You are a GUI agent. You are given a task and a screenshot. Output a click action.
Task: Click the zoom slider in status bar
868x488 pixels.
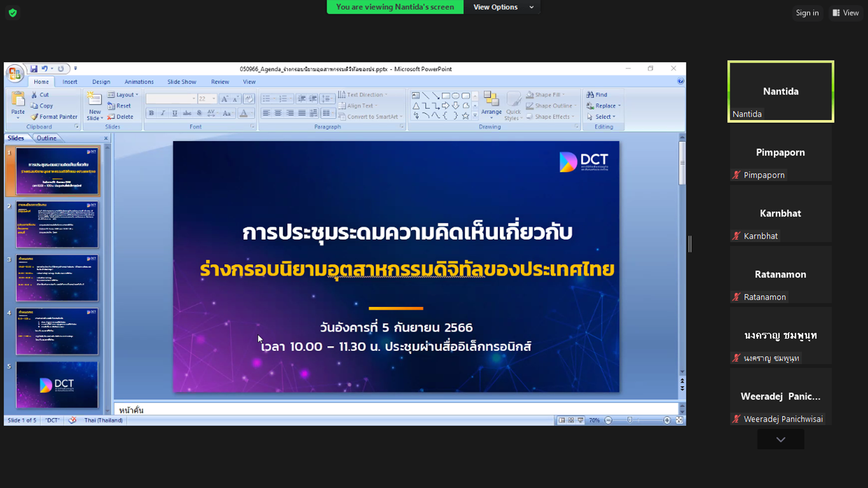630,421
